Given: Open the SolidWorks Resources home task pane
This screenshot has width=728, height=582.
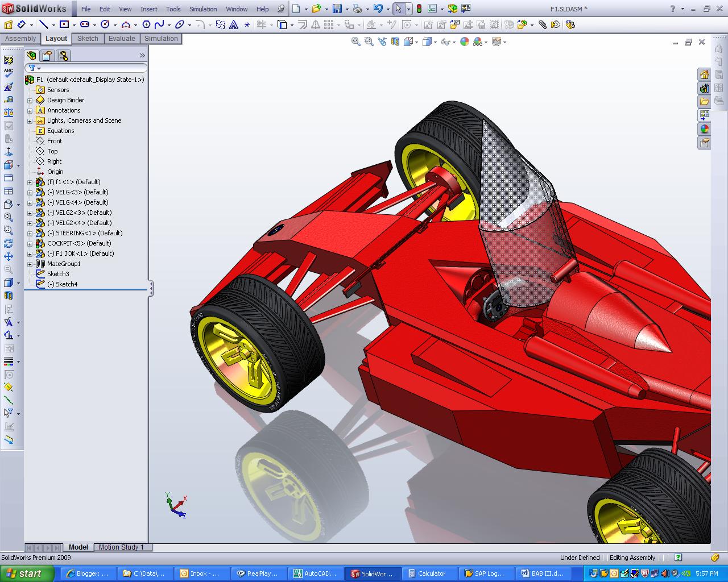Looking at the screenshot, I should (x=704, y=74).
